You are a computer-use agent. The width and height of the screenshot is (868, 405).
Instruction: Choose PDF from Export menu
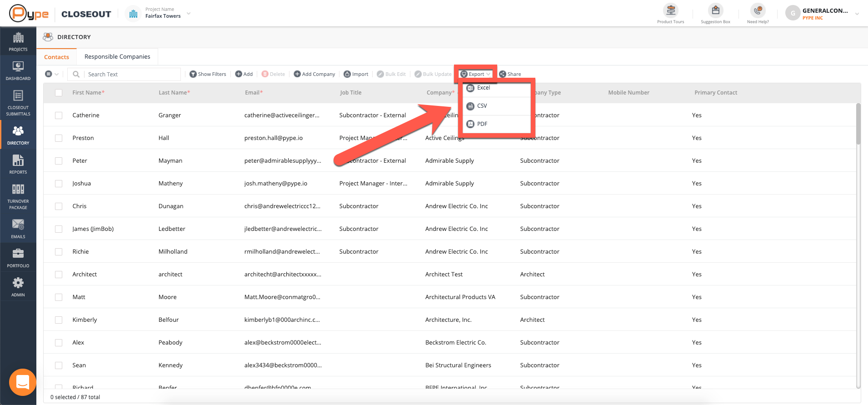coord(497,124)
